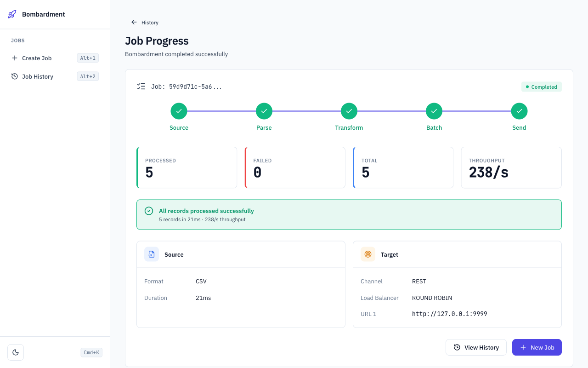Click the New Job button
This screenshot has width=588, height=368.
pos(537,347)
